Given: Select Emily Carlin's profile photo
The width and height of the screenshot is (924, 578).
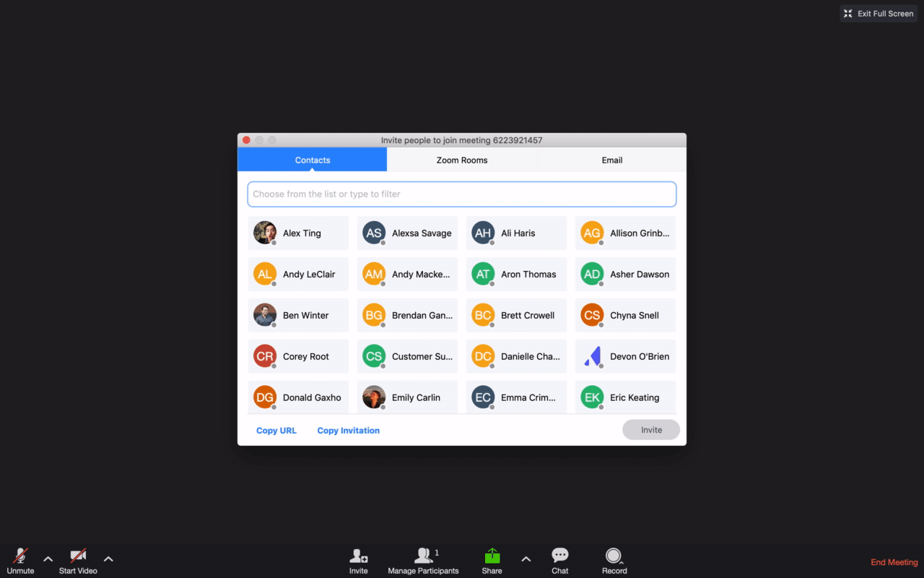Looking at the screenshot, I should (x=374, y=397).
